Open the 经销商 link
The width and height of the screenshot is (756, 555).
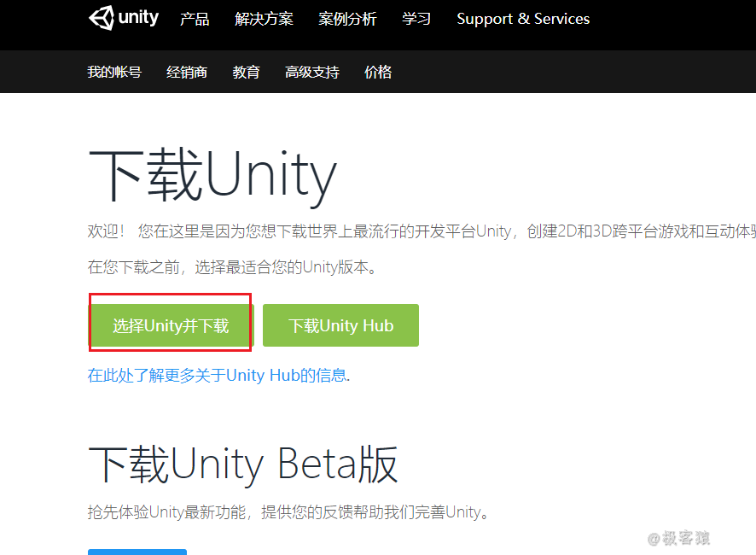coord(187,72)
